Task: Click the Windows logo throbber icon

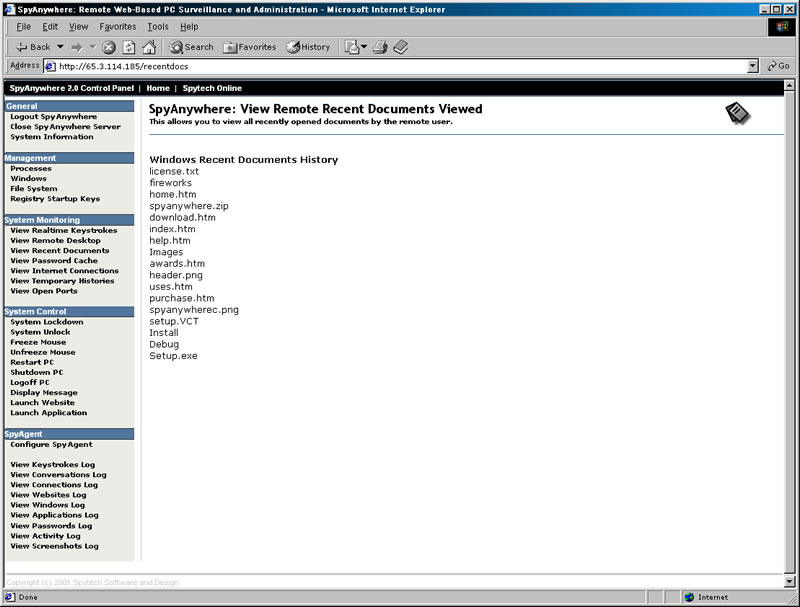Action: (x=782, y=27)
